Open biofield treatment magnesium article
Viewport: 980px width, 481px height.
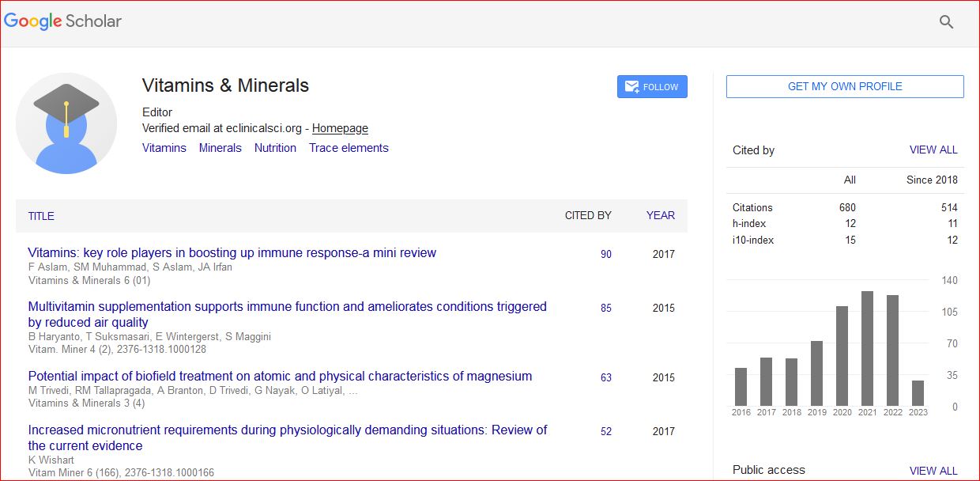pyautogui.click(x=280, y=377)
